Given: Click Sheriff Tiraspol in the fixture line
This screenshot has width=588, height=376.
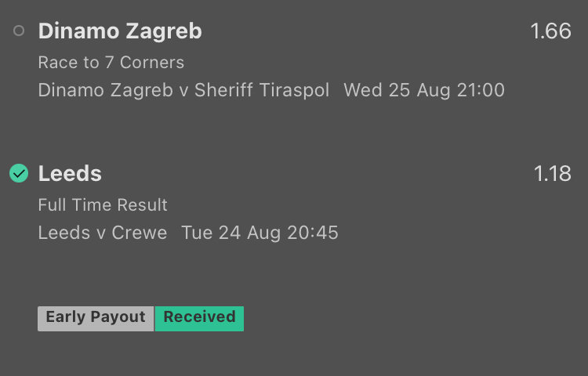Looking at the screenshot, I should point(262,90).
